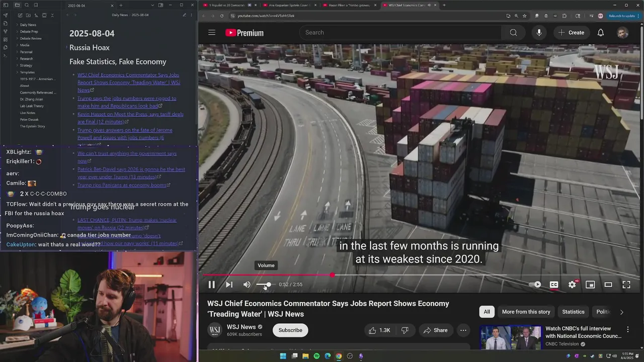Open a new browser tab

coord(444,5)
